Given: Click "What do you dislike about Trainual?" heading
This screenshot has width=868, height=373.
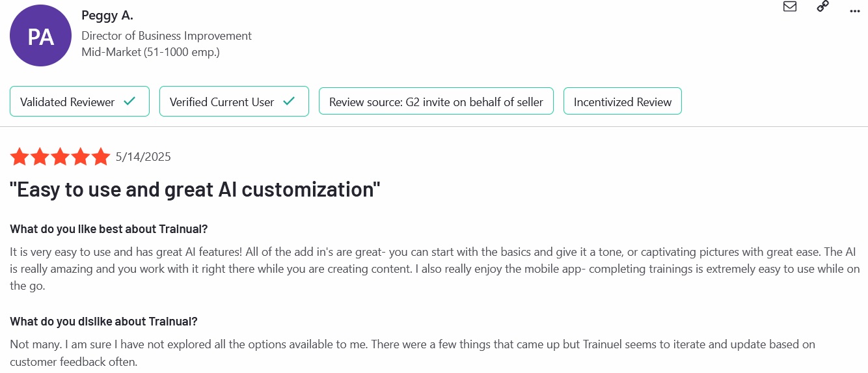Looking at the screenshot, I should click(x=103, y=322).
